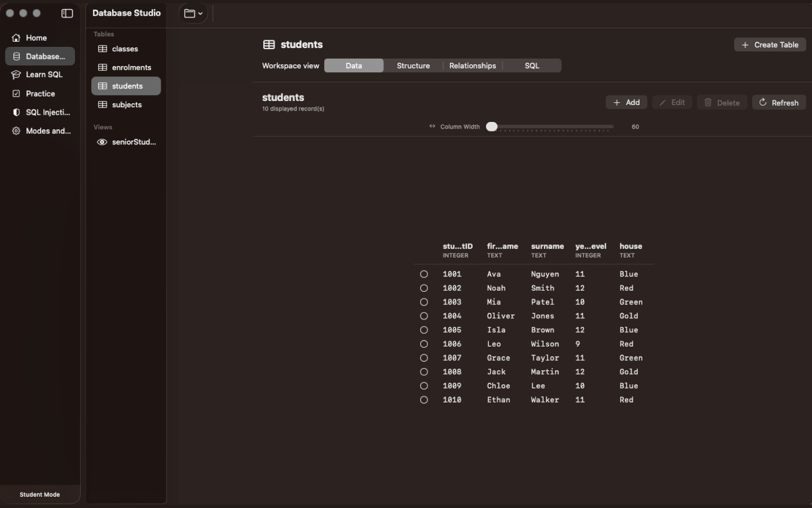Click the Delete record button
Viewport: 812px width, 508px height.
coord(722,102)
